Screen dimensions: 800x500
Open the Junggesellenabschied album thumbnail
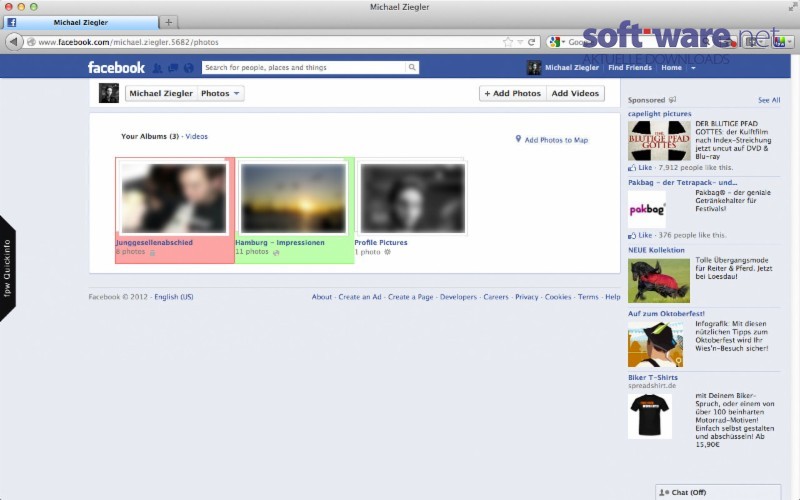click(x=173, y=198)
